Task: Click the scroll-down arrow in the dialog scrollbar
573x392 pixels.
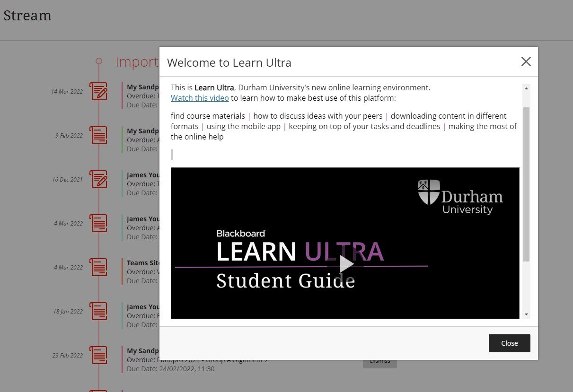Action: (x=526, y=314)
